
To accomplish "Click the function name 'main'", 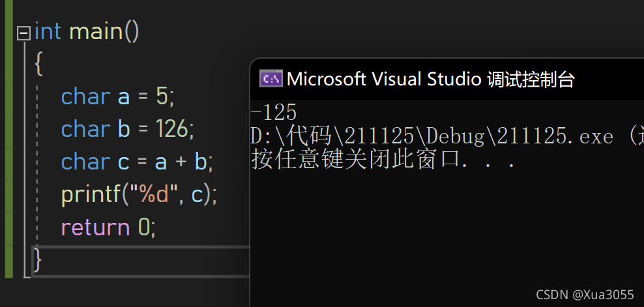I will [x=96, y=32].
